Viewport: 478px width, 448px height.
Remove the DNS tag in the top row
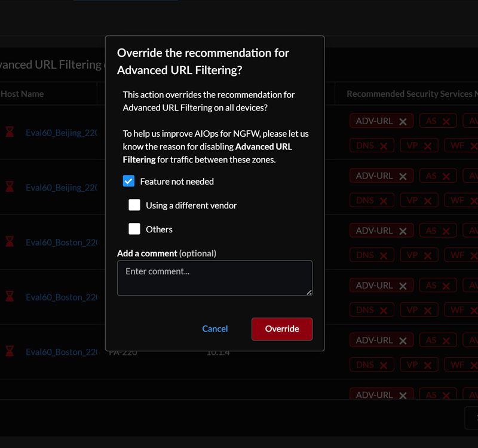pyautogui.click(x=384, y=146)
